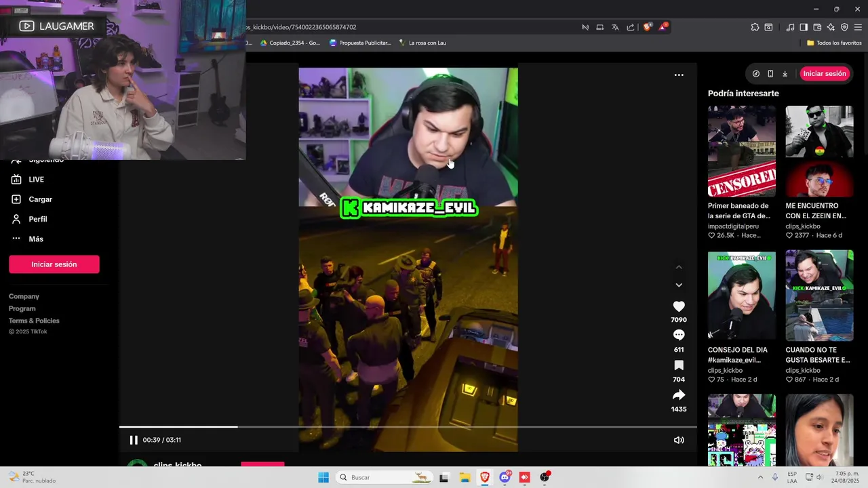The image size is (868, 488).
Task: Open the Company footer link
Action: tap(24, 296)
